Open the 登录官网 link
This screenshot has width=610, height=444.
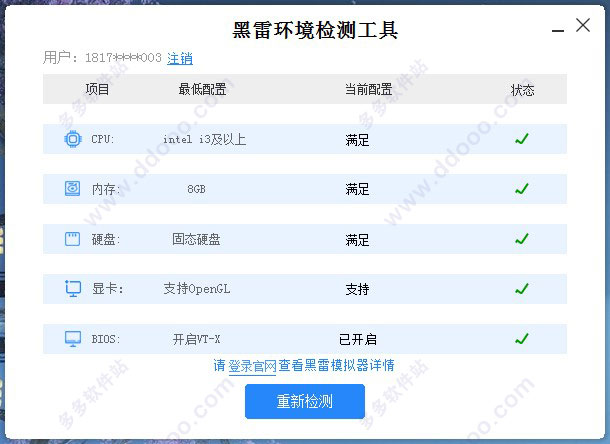tap(252, 366)
